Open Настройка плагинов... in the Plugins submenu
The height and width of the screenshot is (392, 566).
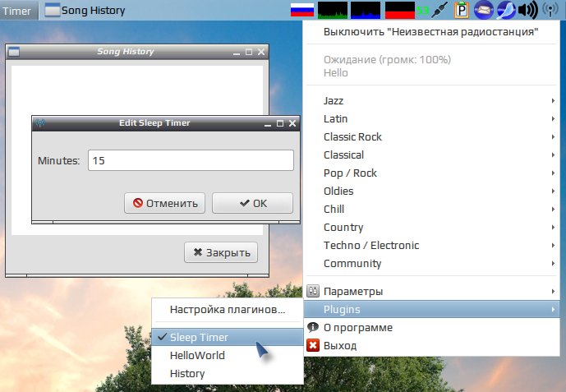(x=227, y=309)
